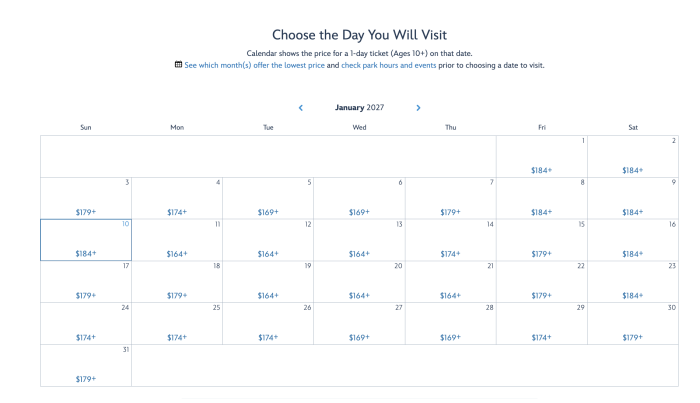
Task: Choose Monday January 11 at $164+
Action: pos(177,240)
